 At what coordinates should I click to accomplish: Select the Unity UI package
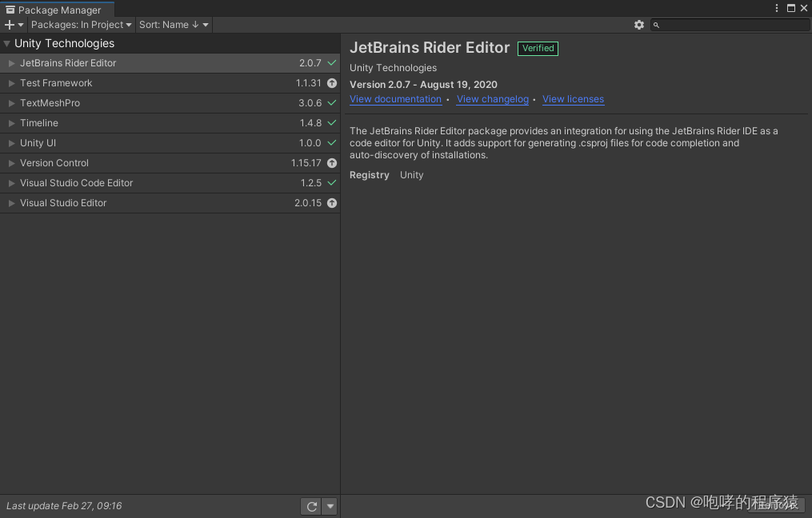coord(170,143)
